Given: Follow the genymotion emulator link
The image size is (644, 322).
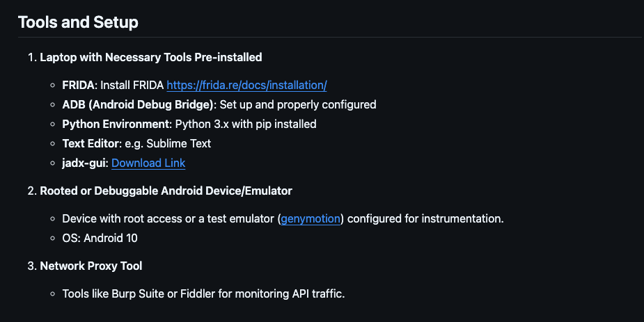Looking at the screenshot, I should pyautogui.click(x=311, y=218).
